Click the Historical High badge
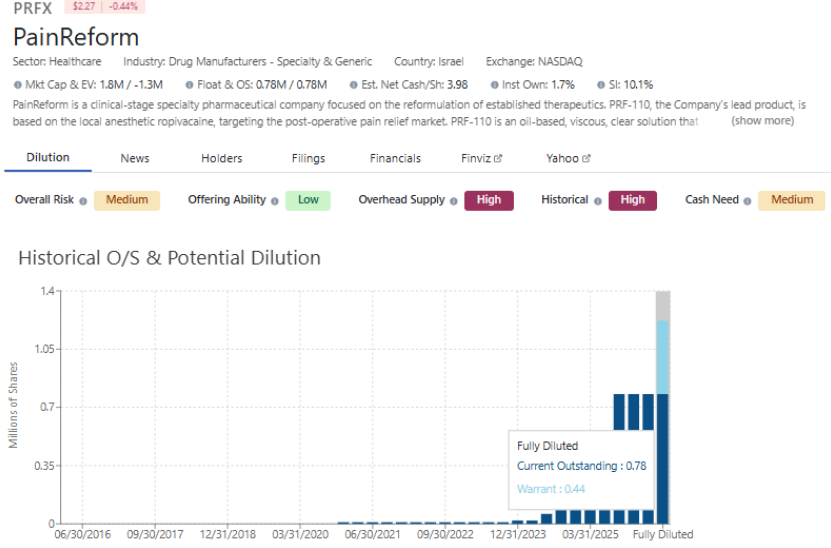 coord(633,200)
